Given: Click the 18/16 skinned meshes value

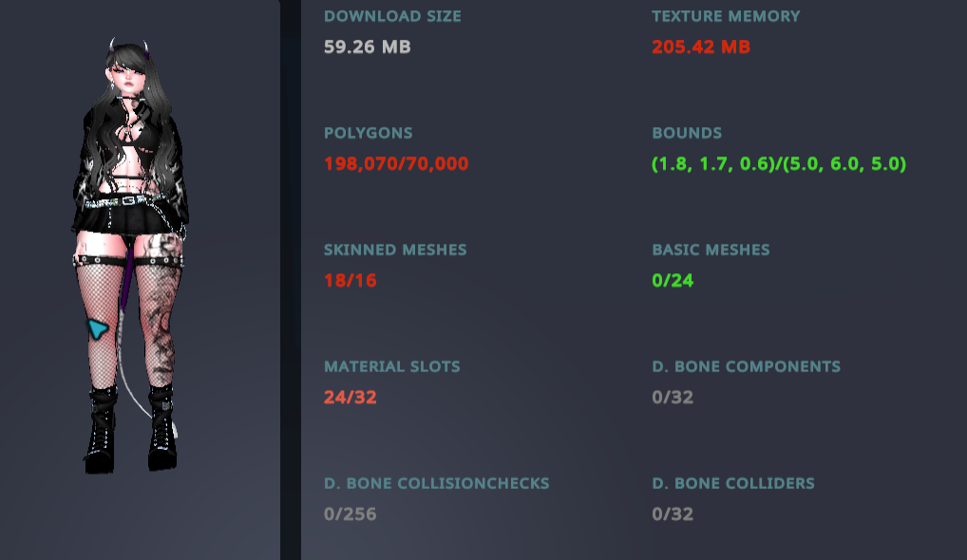Looking at the screenshot, I should coord(351,281).
